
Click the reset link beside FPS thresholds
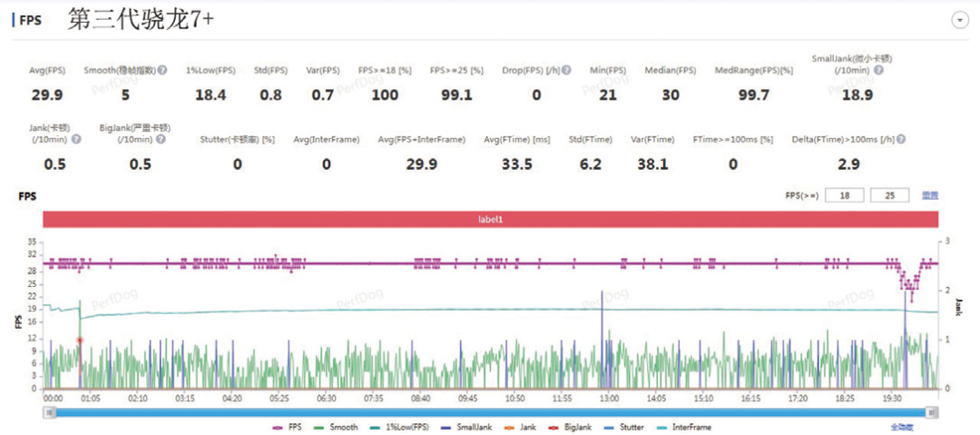pos(930,196)
